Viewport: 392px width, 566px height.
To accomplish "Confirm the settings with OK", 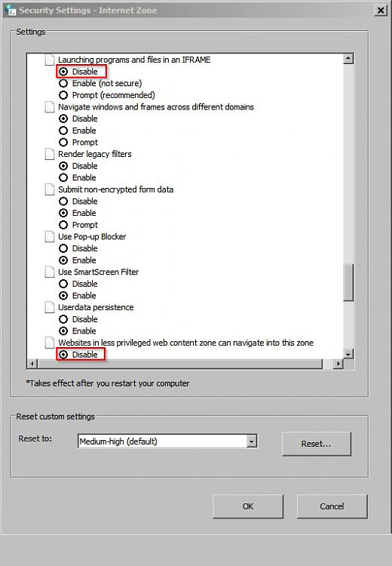I will pyautogui.click(x=248, y=506).
